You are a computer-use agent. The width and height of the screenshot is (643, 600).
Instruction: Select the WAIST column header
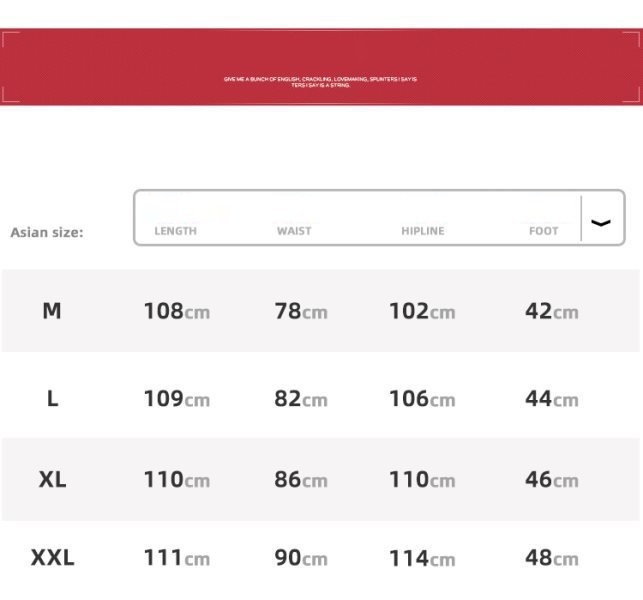click(x=294, y=231)
